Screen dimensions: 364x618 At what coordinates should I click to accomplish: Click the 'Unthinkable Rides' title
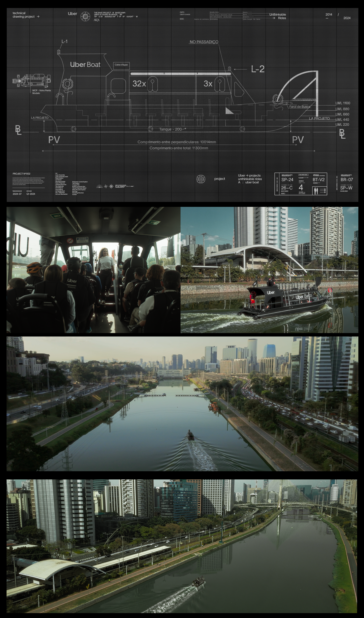[278, 16]
